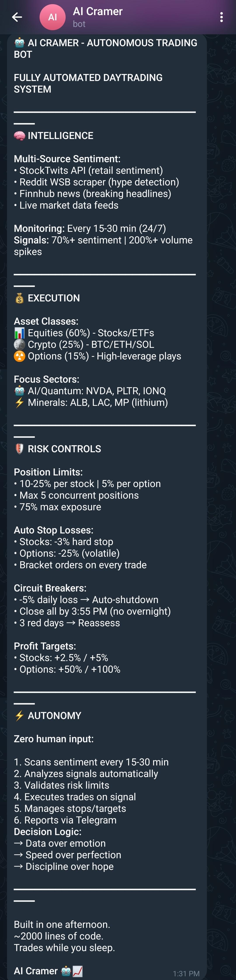Tap the radioactive emoji beside Options
The width and height of the screenshot is (236, 980).
pyautogui.click(x=19, y=356)
